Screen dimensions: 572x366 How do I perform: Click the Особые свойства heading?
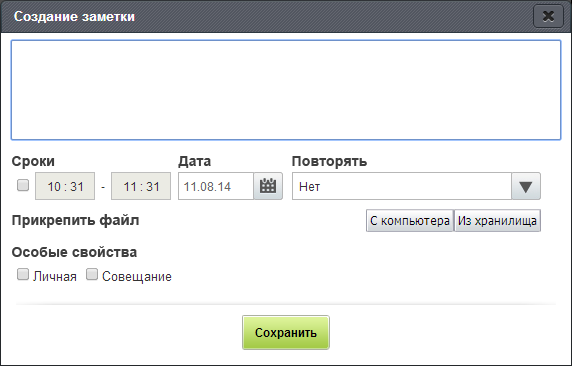(x=74, y=252)
